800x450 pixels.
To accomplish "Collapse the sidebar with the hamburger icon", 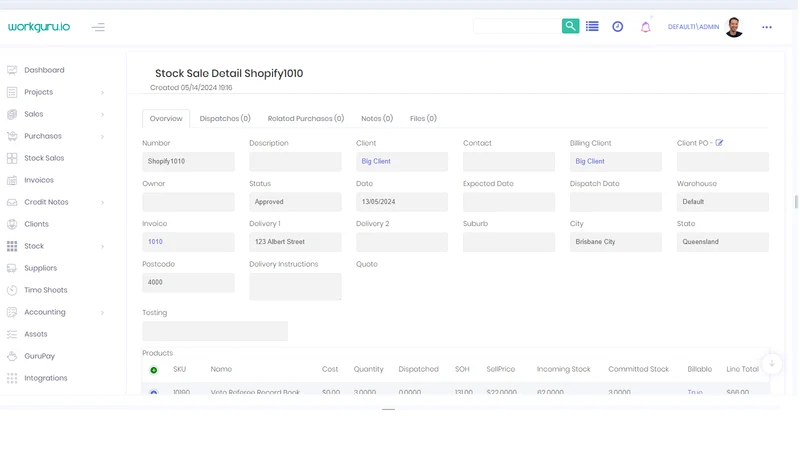I will point(98,28).
